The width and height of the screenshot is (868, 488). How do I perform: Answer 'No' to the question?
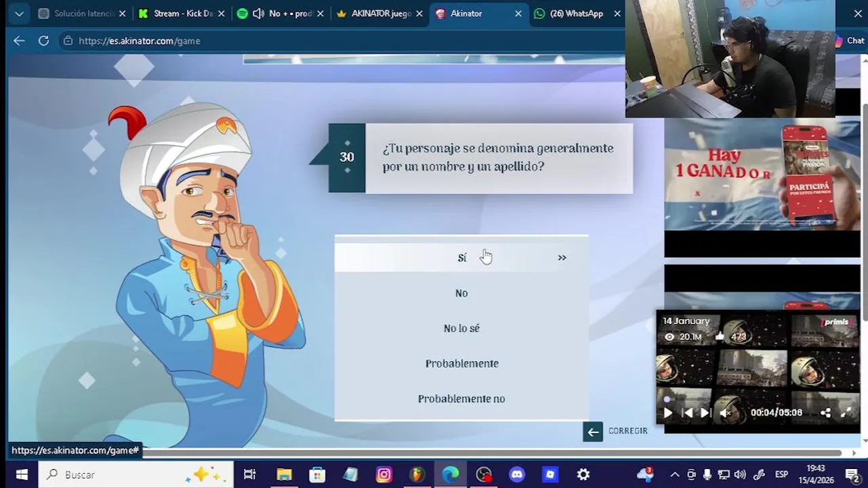pos(461,293)
